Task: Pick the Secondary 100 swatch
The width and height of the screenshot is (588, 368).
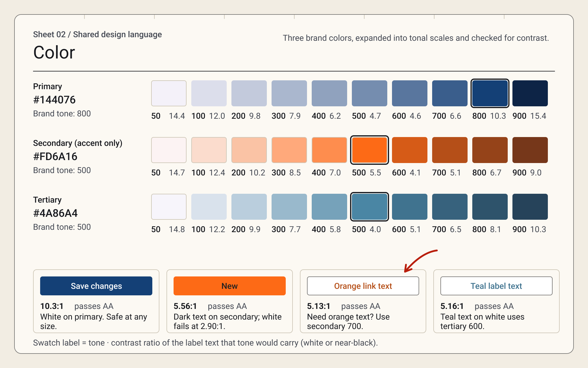Action: tap(209, 150)
